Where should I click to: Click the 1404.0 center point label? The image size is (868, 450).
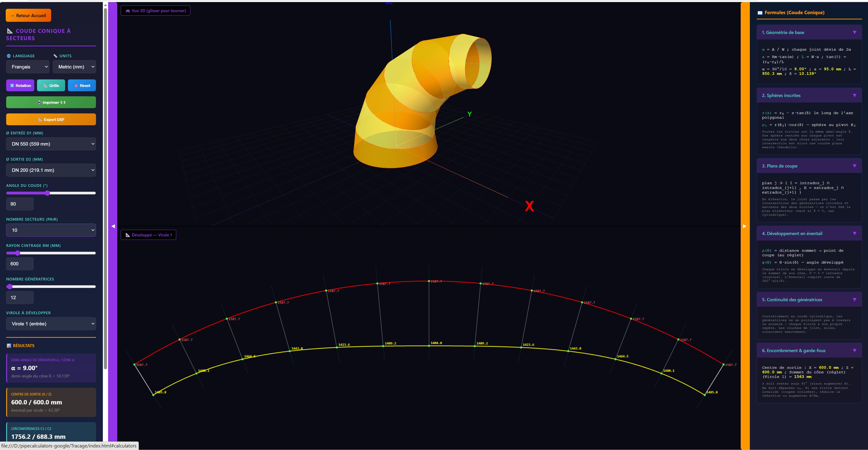(x=436, y=343)
